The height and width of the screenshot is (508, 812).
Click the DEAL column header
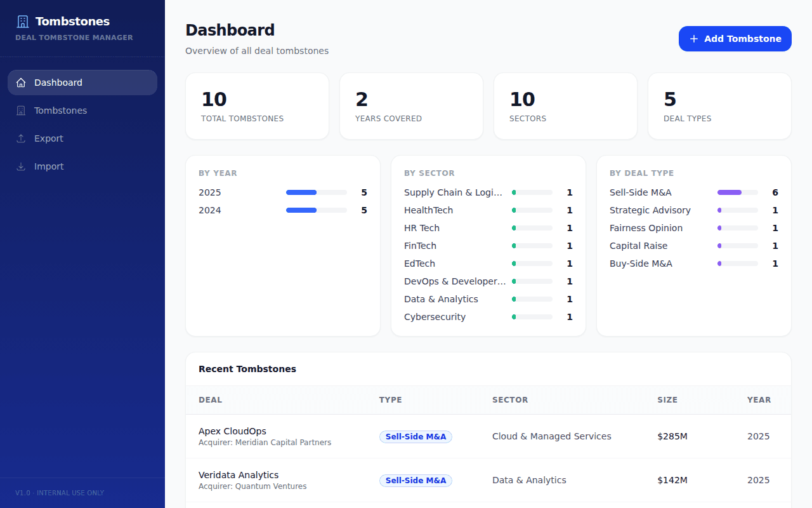tap(211, 400)
